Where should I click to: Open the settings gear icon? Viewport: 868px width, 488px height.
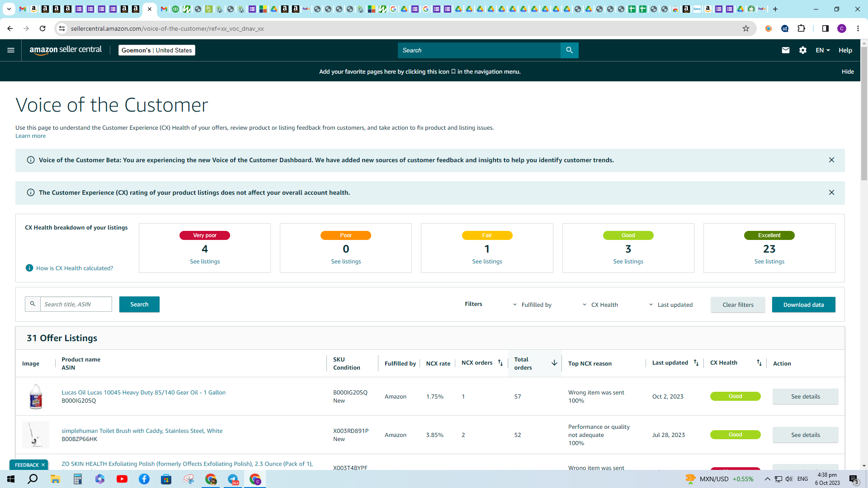tap(803, 50)
